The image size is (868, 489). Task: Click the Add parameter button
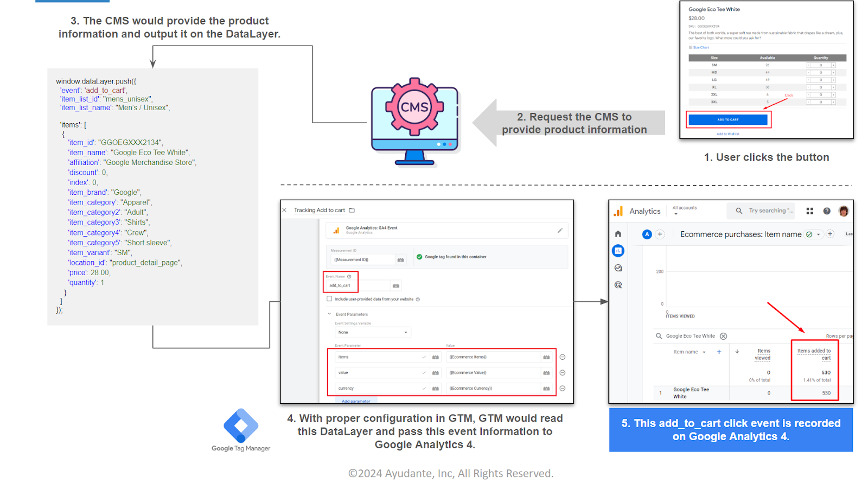[x=356, y=401]
